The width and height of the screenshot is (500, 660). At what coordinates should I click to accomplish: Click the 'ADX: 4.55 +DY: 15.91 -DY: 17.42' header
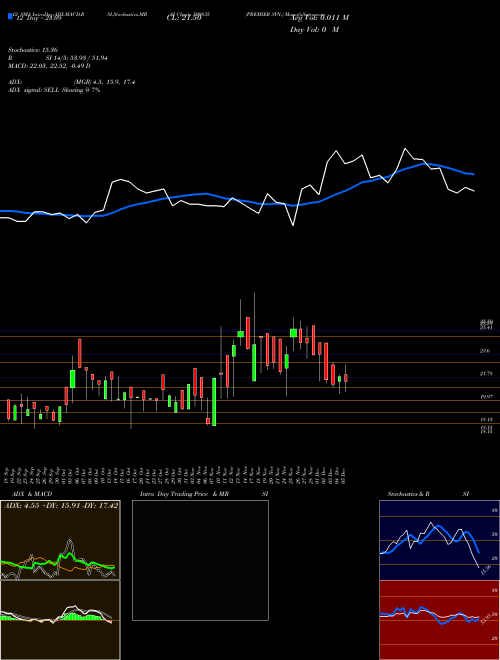(61, 505)
